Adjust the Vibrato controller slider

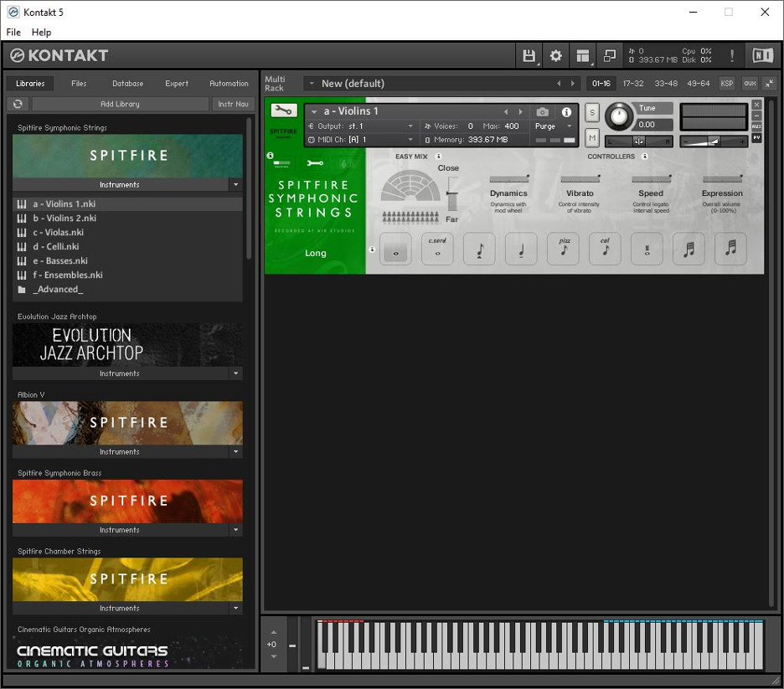click(x=580, y=178)
